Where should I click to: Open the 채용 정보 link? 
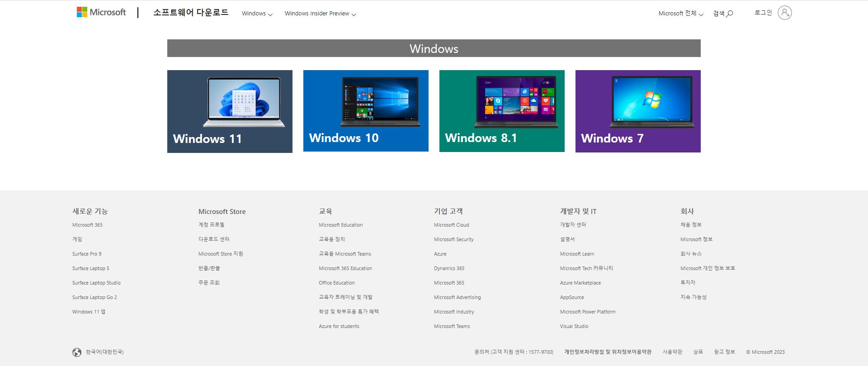pos(691,225)
